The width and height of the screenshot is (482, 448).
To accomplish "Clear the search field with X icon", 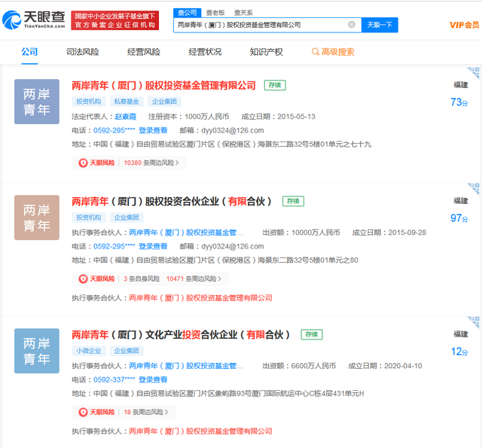I will click(x=352, y=25).
